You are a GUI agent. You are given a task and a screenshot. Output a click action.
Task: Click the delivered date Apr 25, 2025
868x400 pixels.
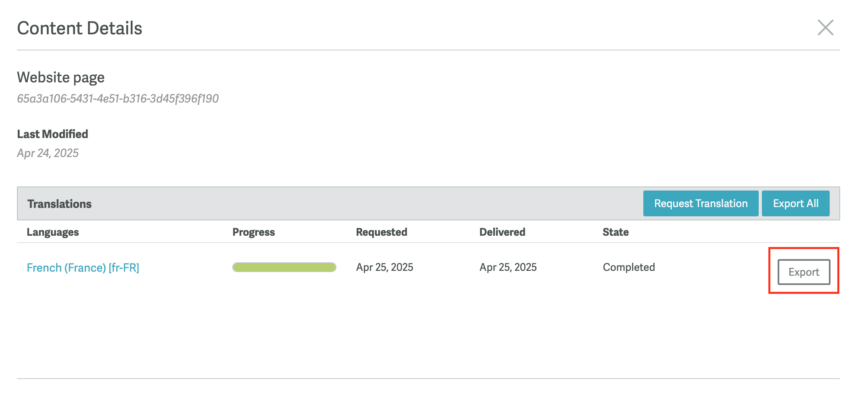tap(507, 267)
